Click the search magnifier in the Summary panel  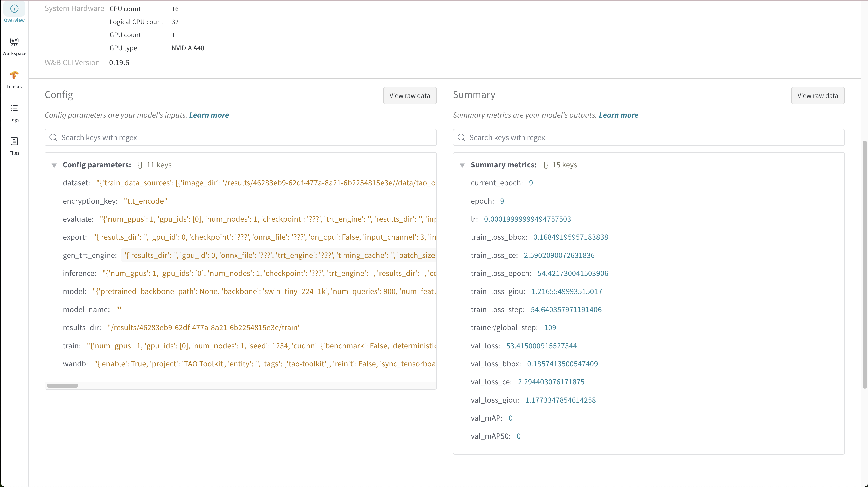461,137
